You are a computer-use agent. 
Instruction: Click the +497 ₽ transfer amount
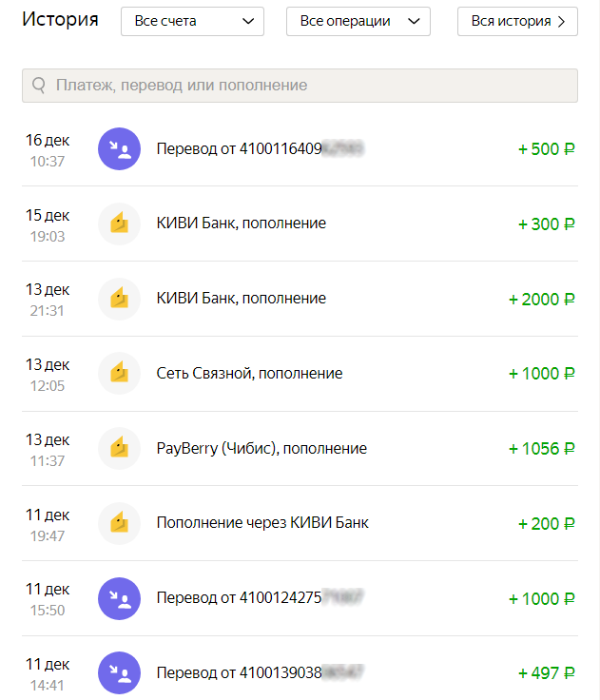(x=546, y=672)
